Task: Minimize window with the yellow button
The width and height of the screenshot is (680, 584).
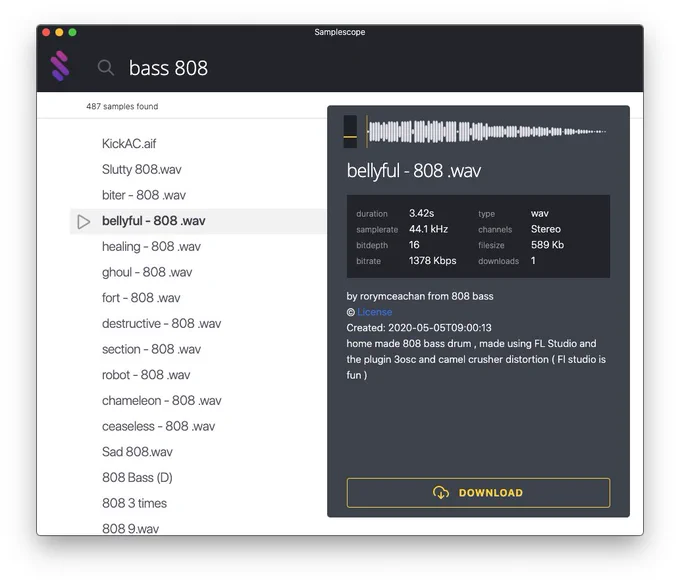Action: click(x=59, y=32)
